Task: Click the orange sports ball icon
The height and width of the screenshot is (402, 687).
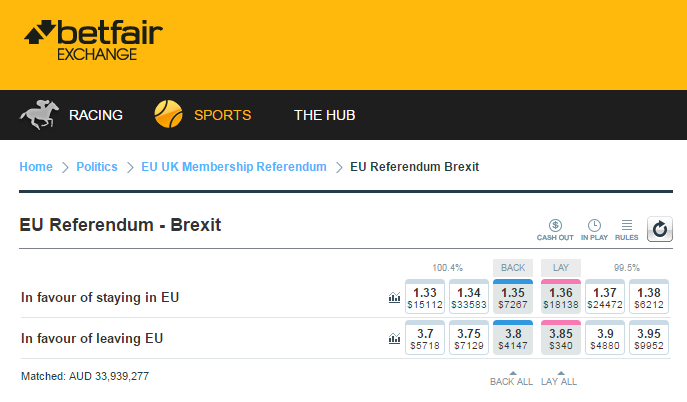Action: (x=168, y=114)
